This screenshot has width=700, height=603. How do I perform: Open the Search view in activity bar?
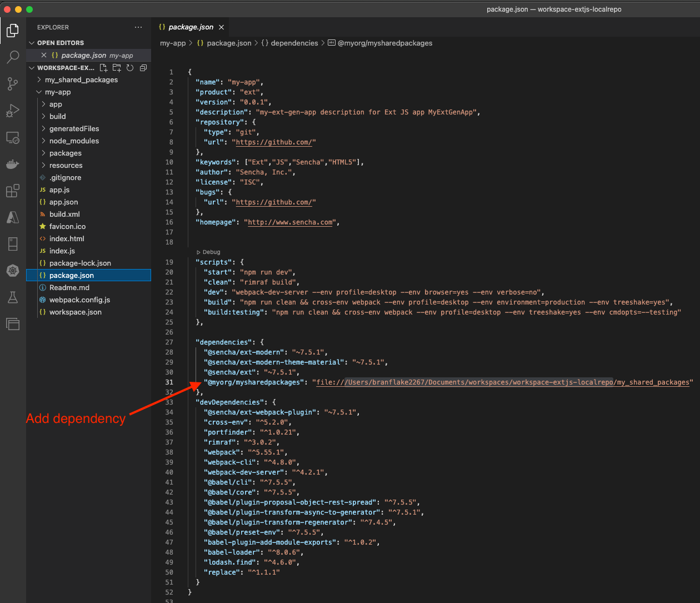13,57
